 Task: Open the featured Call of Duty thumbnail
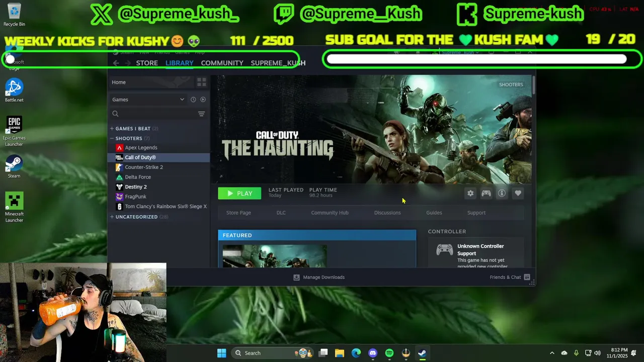click(275, 256)
